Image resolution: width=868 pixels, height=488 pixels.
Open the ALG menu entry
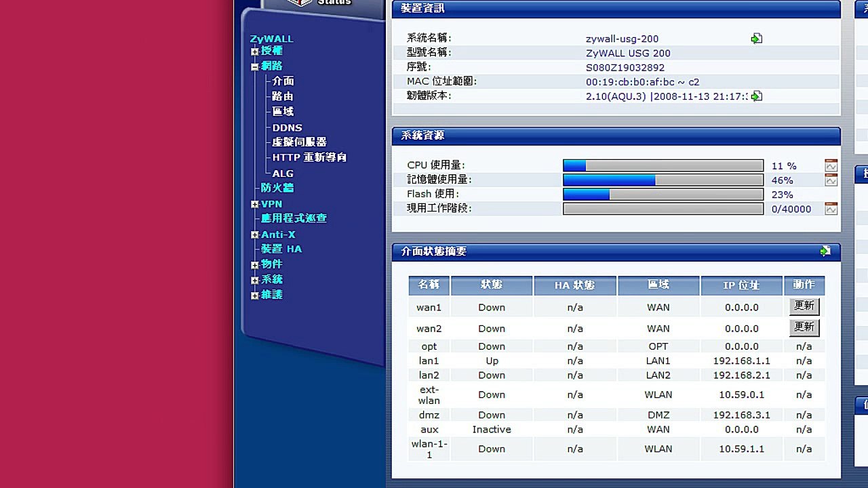[283, 174]
